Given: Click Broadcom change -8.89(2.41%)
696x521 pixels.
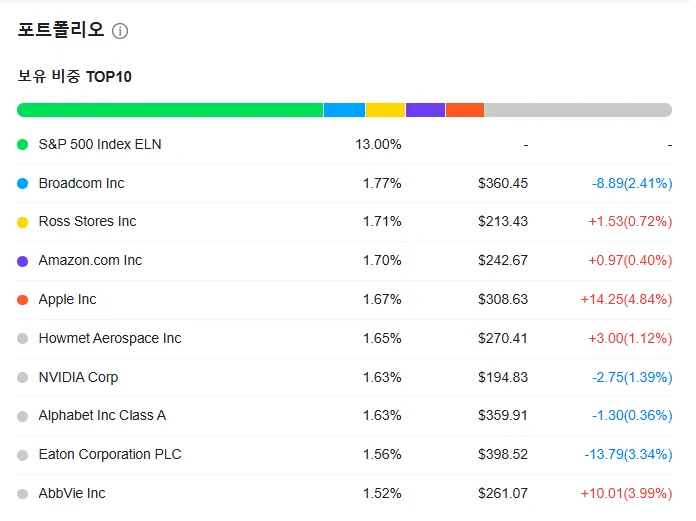Looking at the screenshot, I should click(632, 183).
